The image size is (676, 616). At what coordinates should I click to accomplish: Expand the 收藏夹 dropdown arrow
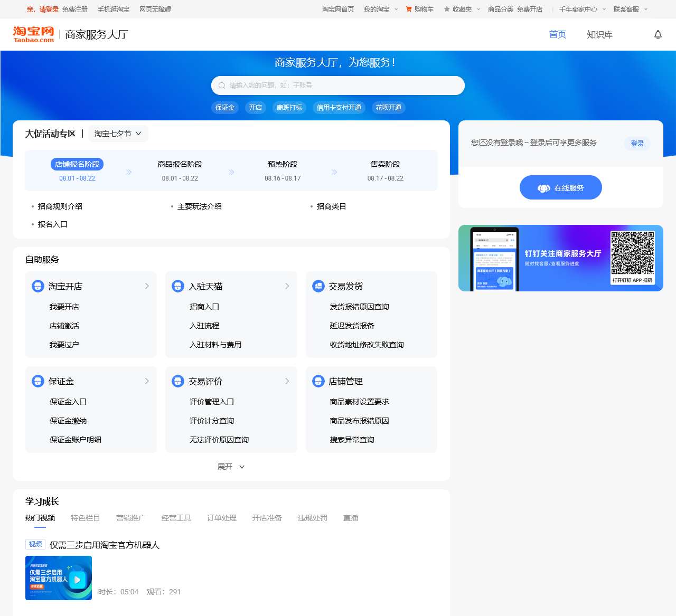pos(478,9)
